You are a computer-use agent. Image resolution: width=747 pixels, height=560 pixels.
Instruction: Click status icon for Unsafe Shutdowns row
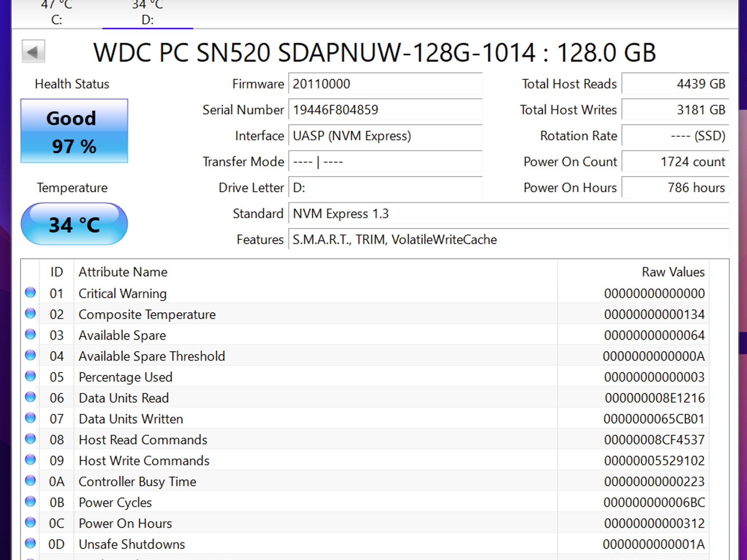click(x=30, y=544)
